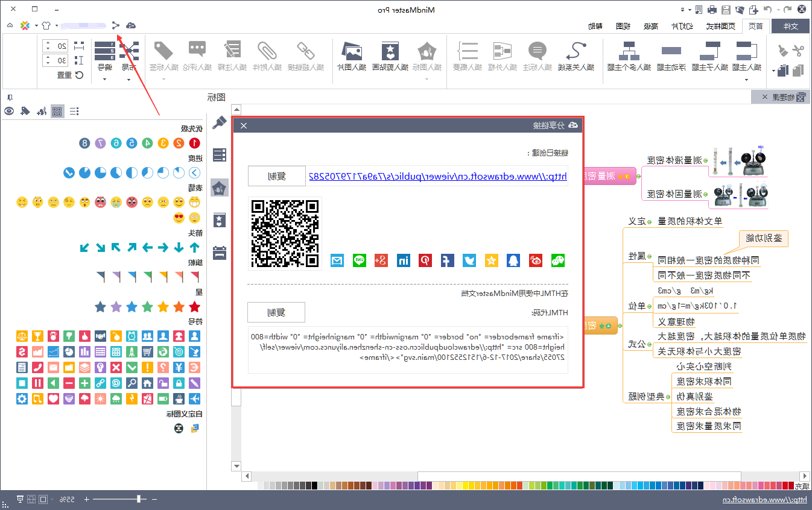The image size is (812, 510).
Task: Share the link via the Twitter icon
Action: click(x=469, y=260)
